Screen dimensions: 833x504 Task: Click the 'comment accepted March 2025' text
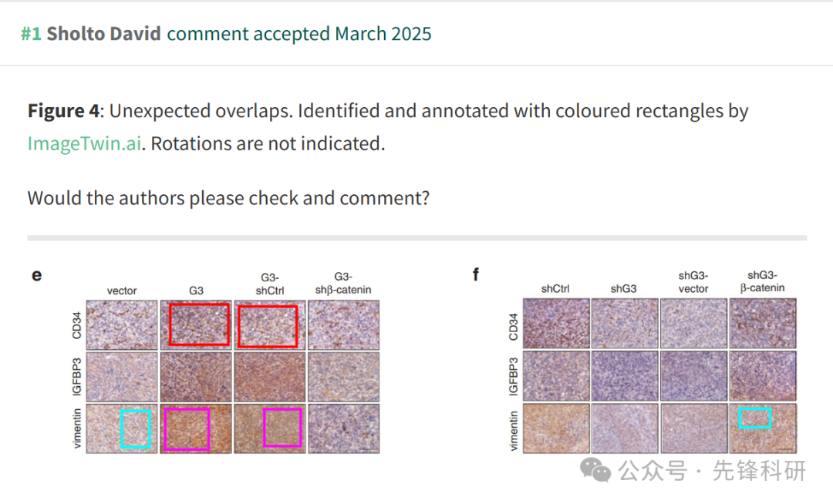click(x=299, y=34)
